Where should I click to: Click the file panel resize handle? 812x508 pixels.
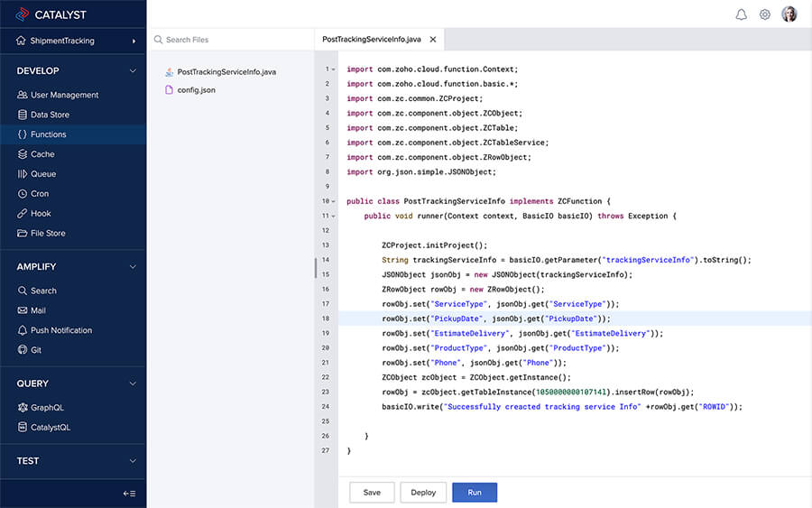coord(316,268)
